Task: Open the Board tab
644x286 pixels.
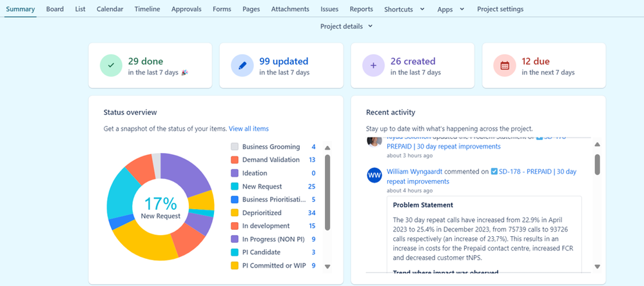Action: (x=55, y=9)
